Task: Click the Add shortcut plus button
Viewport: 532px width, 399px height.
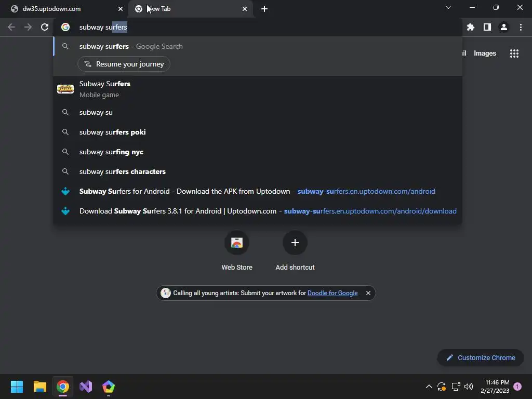Action: (295, 243)
